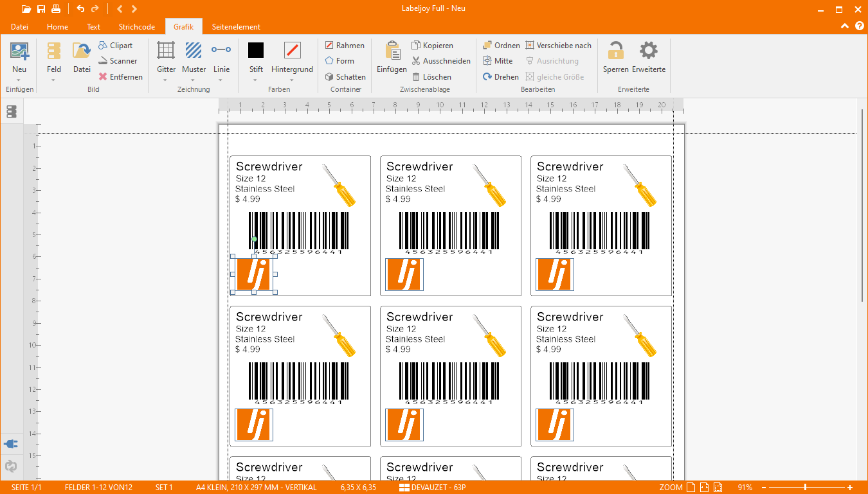
Task: Undo last action
Action: click(80, 9)
